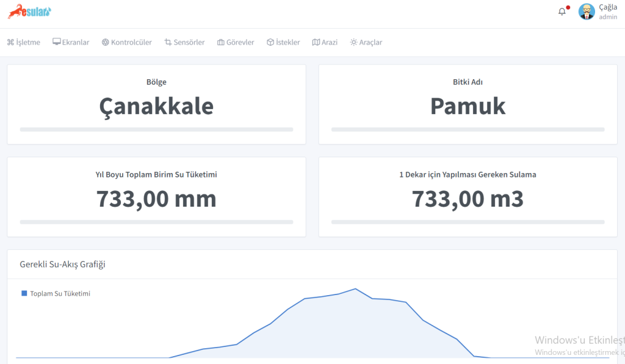The height and width of the screenshot is (364, 625).
Task: Open the Sensörler menu
Action: [189, 43]
